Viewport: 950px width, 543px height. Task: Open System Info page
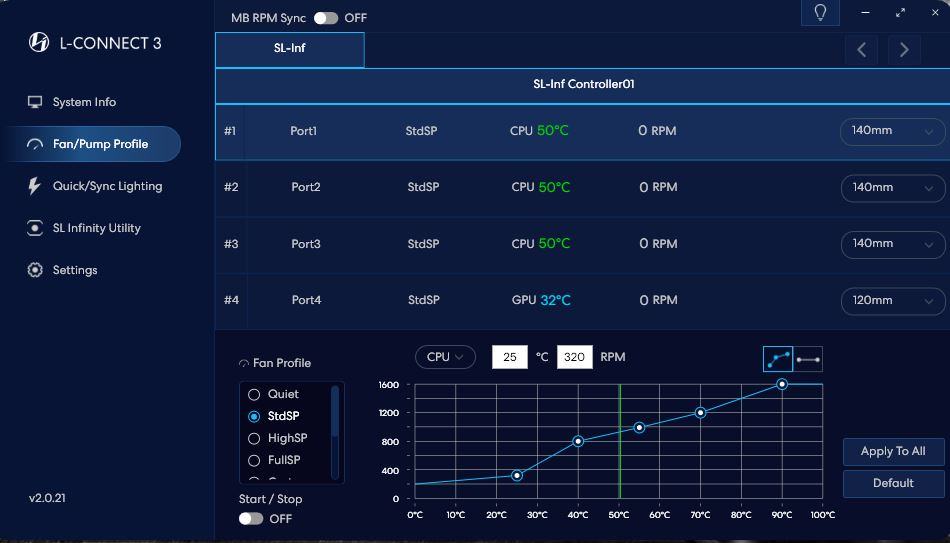coord(84,102)
